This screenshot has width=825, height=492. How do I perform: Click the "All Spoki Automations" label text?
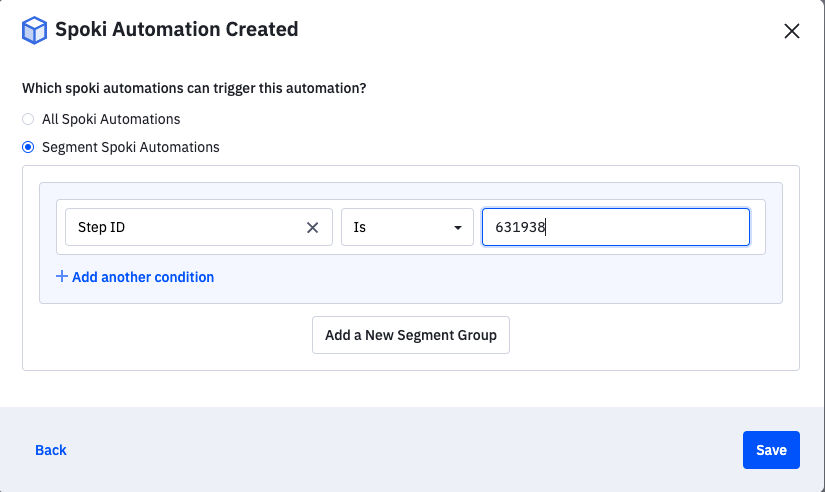(111, 119)
